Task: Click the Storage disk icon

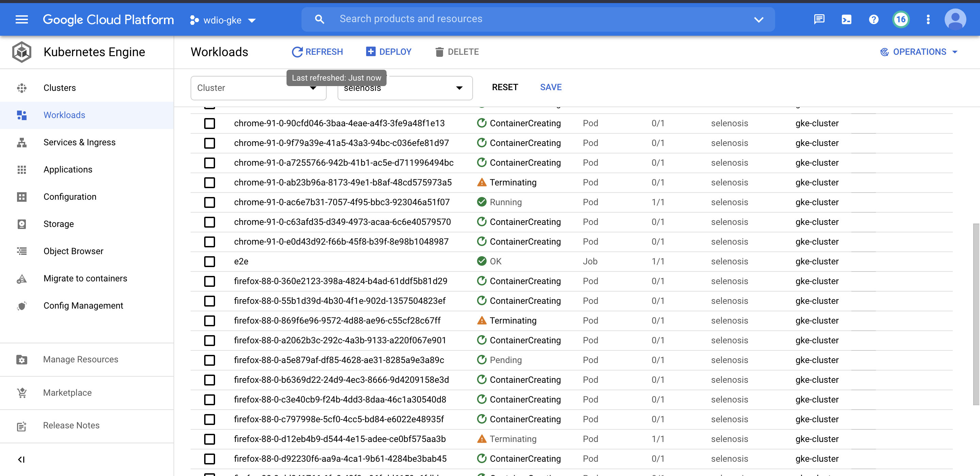Action: click(x=22, y=224)
